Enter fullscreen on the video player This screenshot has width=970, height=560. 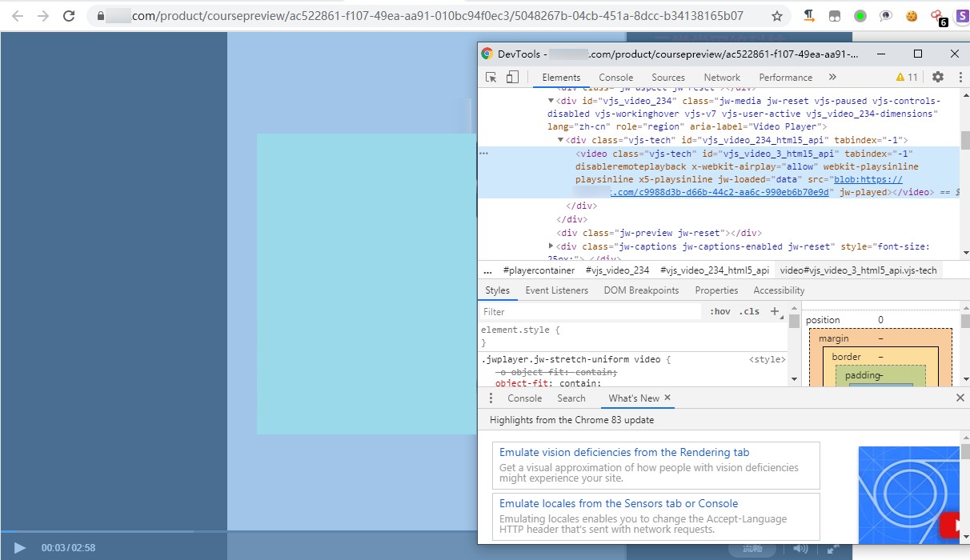tap(833, 549)
